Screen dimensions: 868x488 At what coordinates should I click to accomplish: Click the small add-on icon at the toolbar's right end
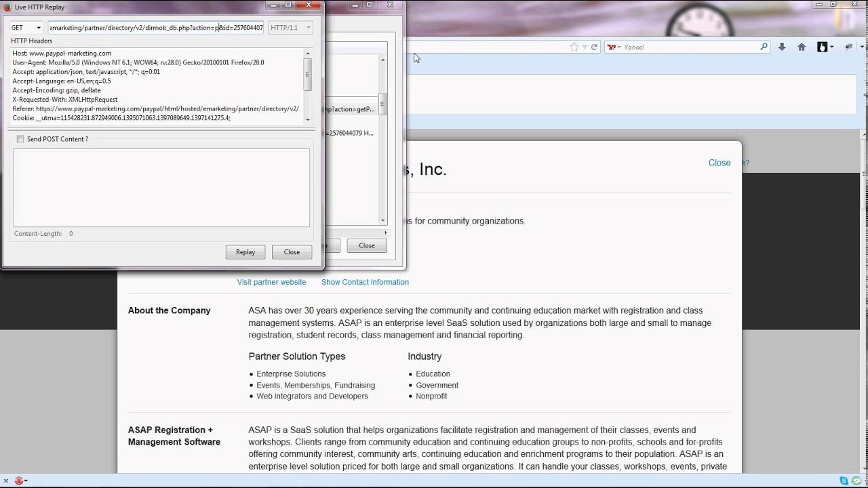click(x=848, y=47)
